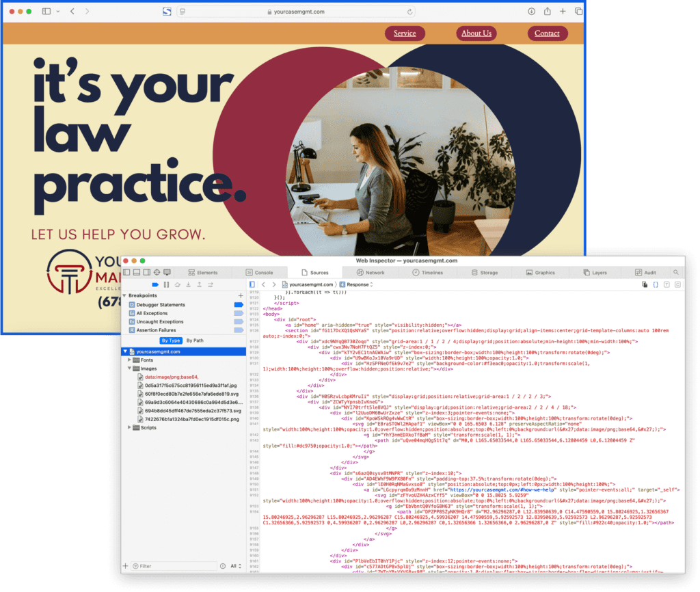
Task: Click the step over debugger icon
Action: tap(178, 285)
